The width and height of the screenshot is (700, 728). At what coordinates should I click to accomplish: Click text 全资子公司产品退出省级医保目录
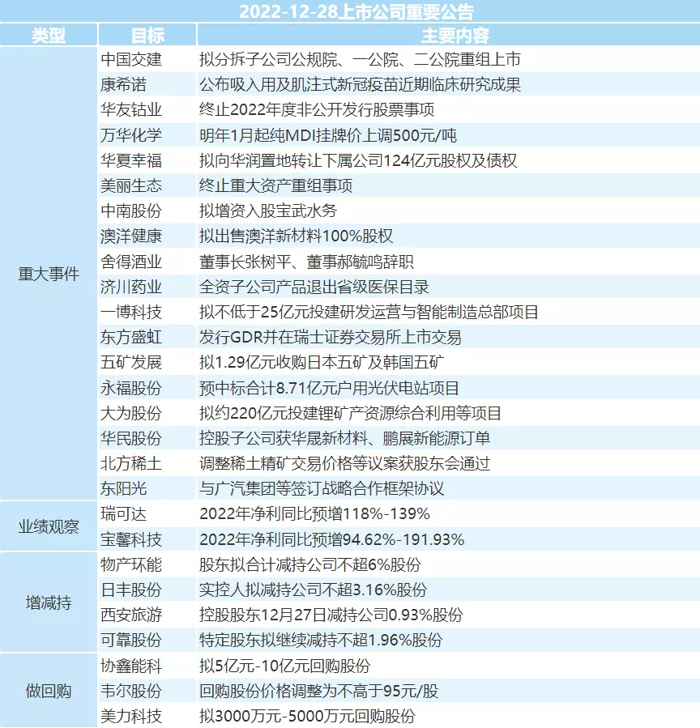pos(314,287)
